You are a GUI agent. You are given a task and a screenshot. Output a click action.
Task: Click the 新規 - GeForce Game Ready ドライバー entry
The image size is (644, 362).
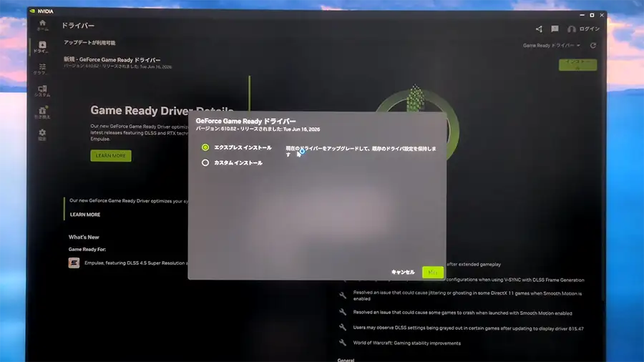click(x=112, y=59)
